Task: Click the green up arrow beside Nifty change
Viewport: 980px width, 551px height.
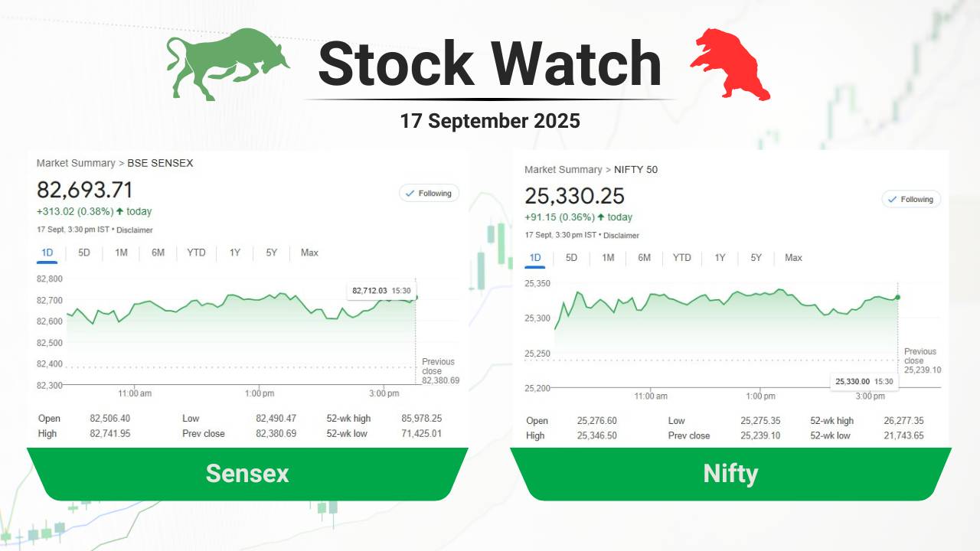Action: tap(601, 217)
